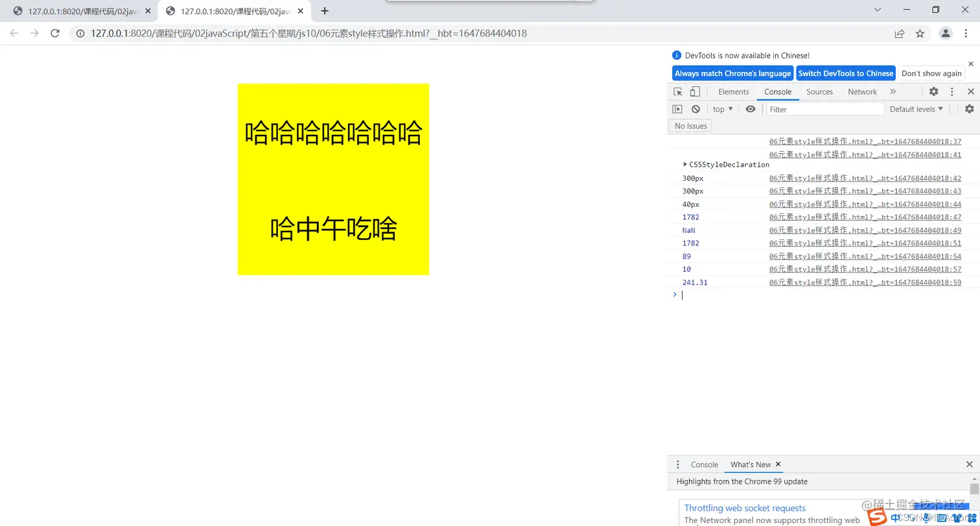Clear the console
This screenshot has width=980, height=526.
click(x=695, y=109)
